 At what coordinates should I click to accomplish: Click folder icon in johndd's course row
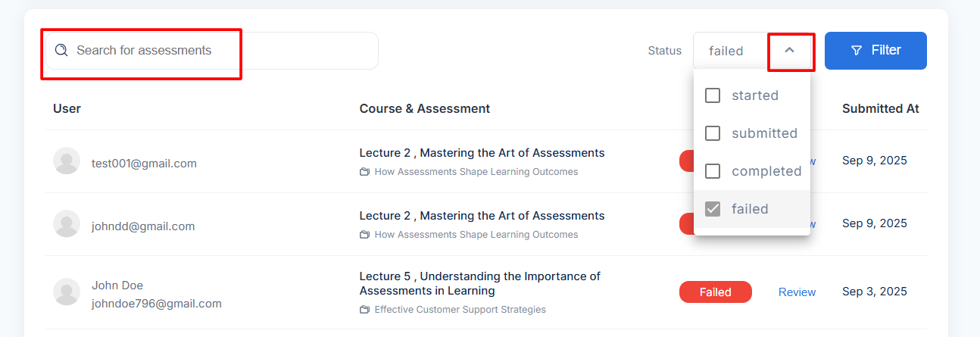coord(364,235)
